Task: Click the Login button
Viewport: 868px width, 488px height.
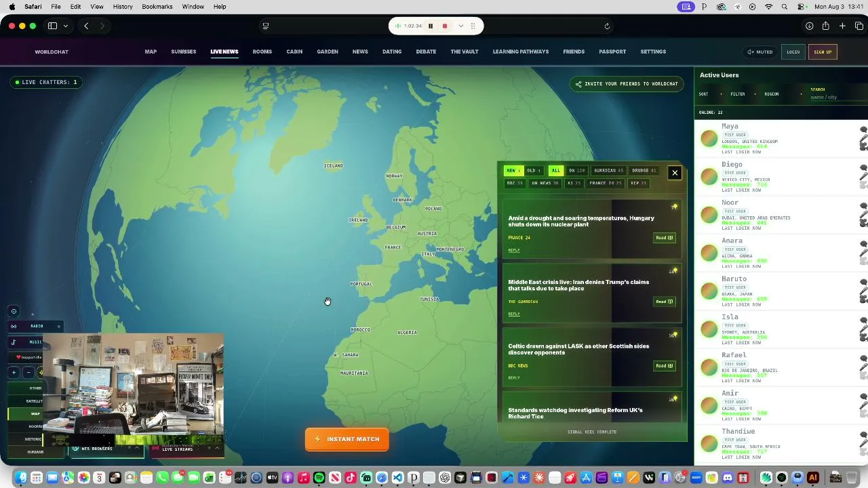Action: pyautogui.click(x=793, y=52)
